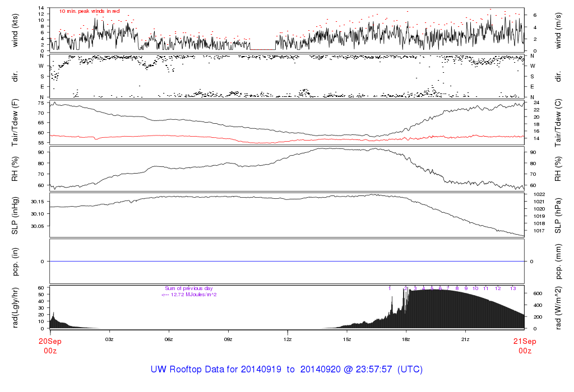
Task: Select the 15z time axis tick
Action: click(347, 339)
